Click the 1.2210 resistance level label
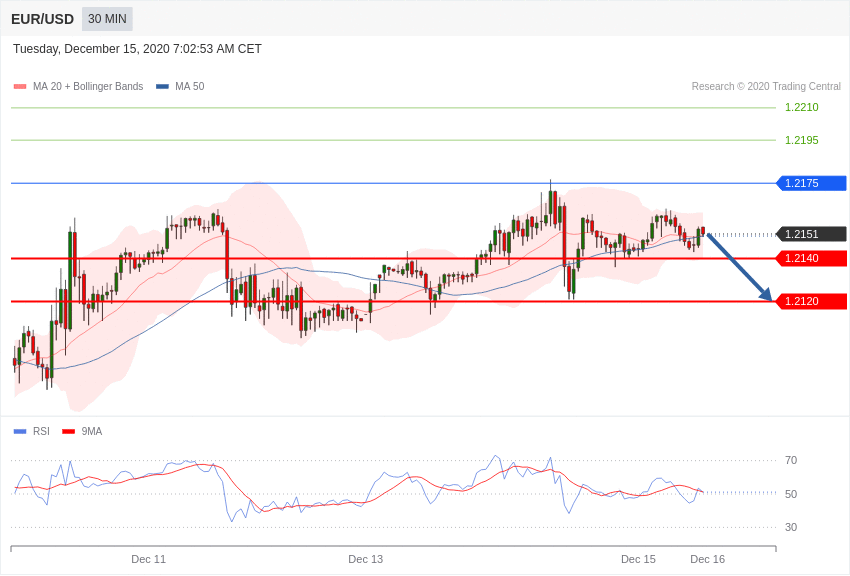Viewport: 850px width, 576px height. coord(802,107)
